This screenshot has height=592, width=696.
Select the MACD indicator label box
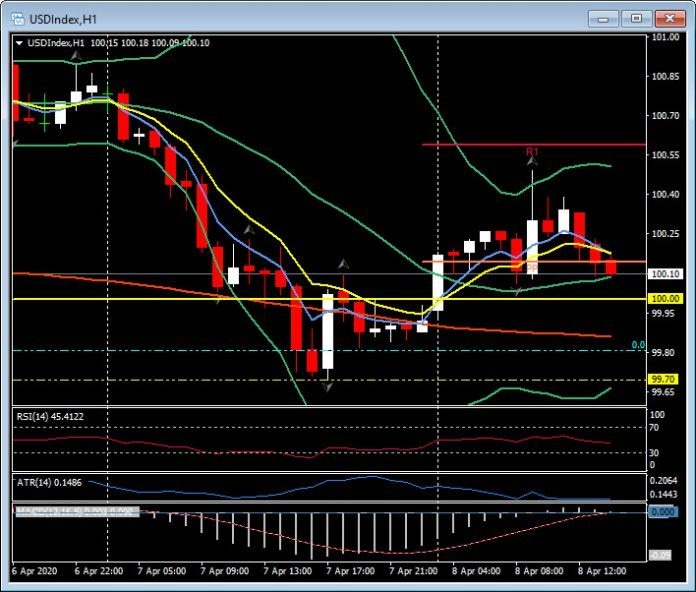(x=77, y=512)
